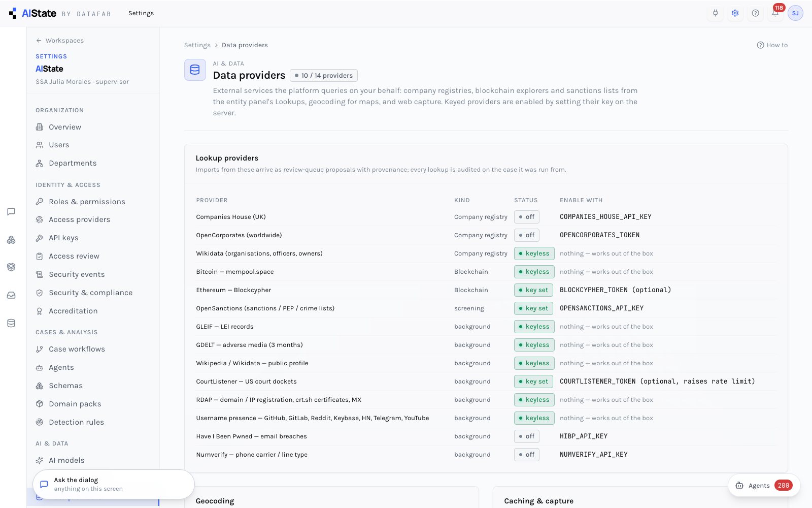Open the inbox tray icon in left rail
Image resolution: width=812 pixels, height=508 pixels.
coord(11,295)
